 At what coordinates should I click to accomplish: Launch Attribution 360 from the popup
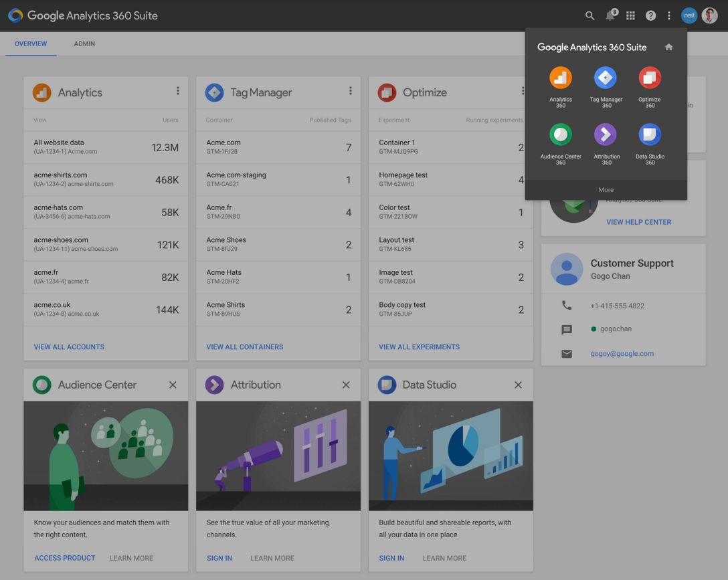606,144
